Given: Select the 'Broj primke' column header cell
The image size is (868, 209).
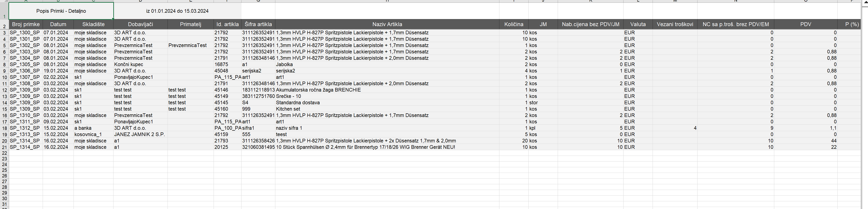Looking at the screenshot, I should 26,24.
